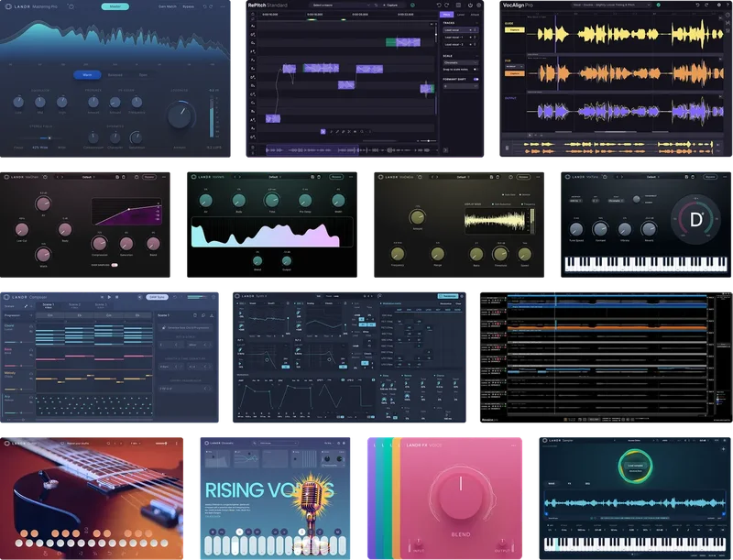Screen dimensions: 733x560
Task: Switch to the Scene 2 tab in Composer
Action: click(75, 305)
